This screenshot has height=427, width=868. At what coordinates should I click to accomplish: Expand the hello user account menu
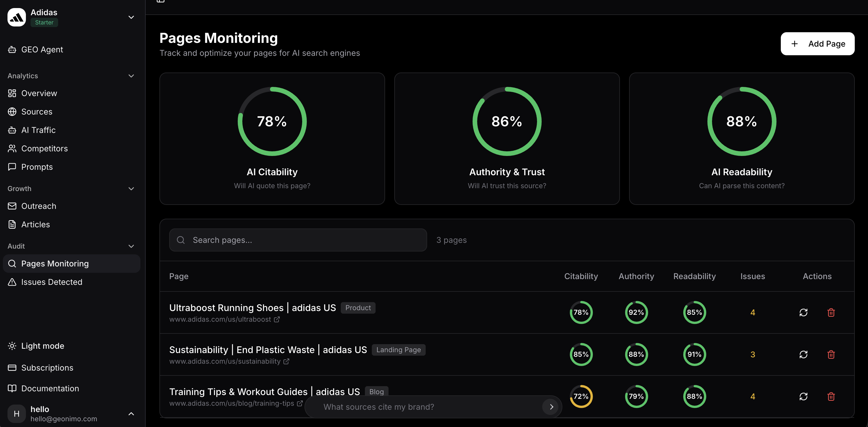point(131,414)
